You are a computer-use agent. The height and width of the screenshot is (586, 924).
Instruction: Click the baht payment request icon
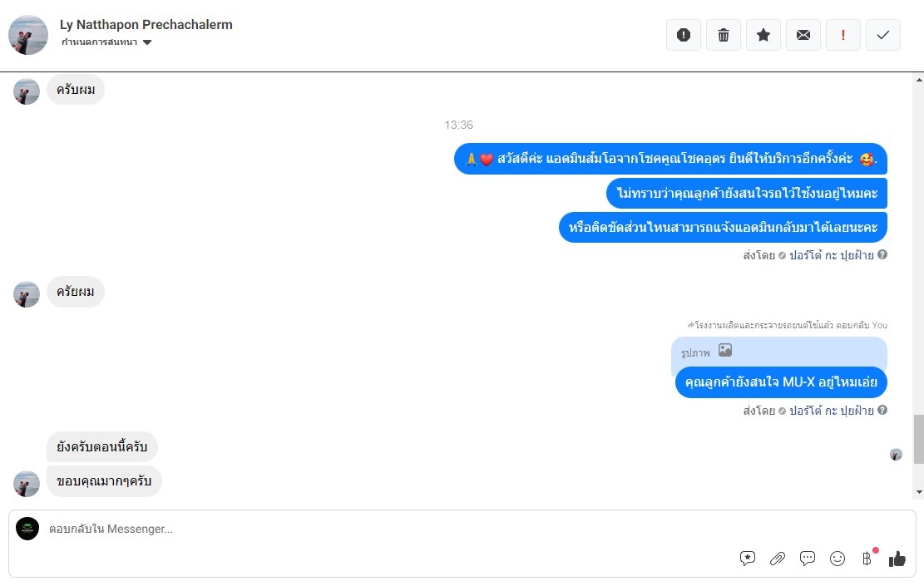tap(867, 559)
